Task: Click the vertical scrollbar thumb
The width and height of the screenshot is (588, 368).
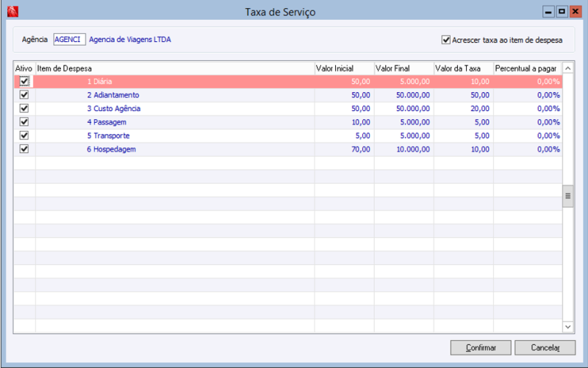Action: (567, 196)
